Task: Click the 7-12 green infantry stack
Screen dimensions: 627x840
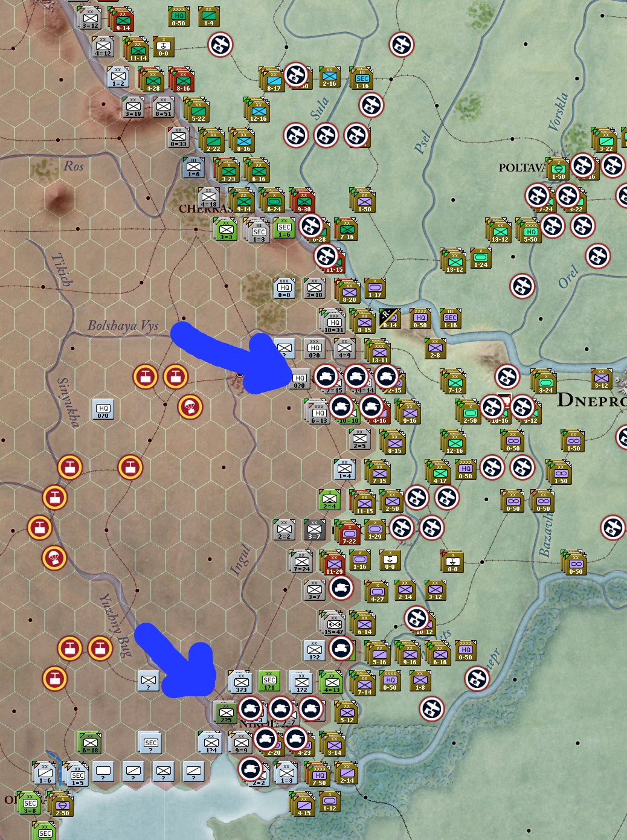Action: (454, 382)
